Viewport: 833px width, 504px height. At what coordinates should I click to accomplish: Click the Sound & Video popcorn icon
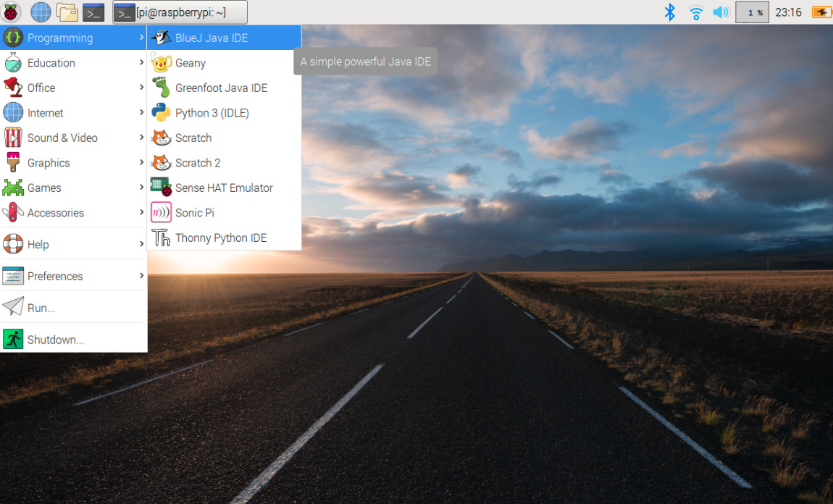point(13,138)
